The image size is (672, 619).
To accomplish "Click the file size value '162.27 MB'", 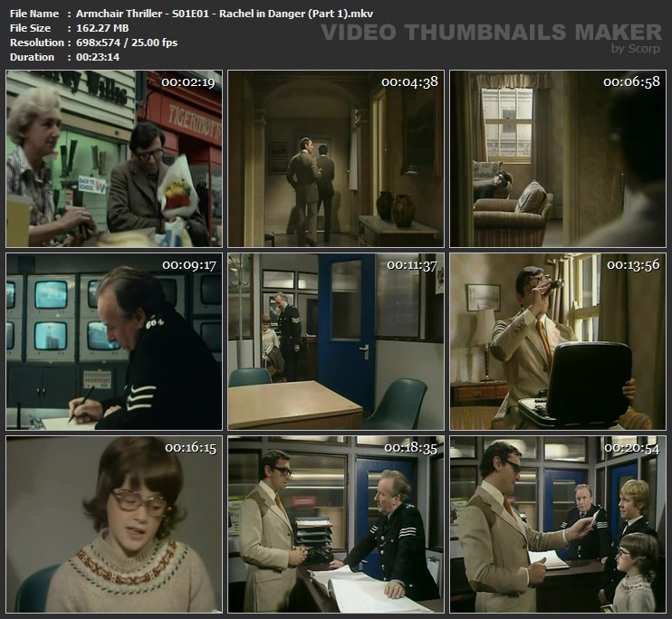I will coord(102,28).
